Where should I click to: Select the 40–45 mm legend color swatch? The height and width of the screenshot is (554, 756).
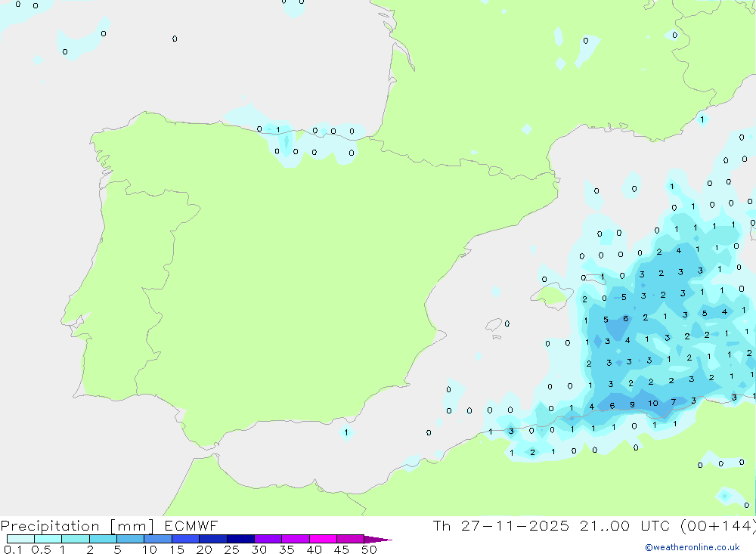(323, 539)
